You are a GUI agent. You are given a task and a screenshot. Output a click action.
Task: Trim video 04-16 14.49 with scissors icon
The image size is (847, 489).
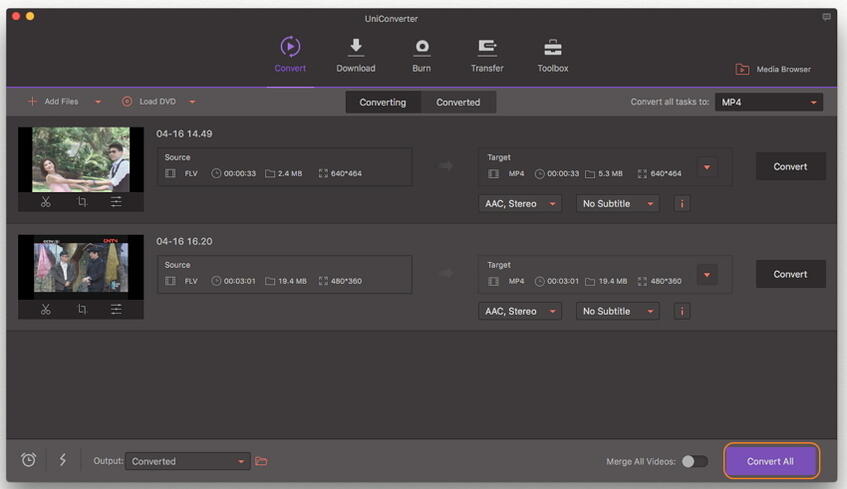pyautogui.click(x=46, y=202)
